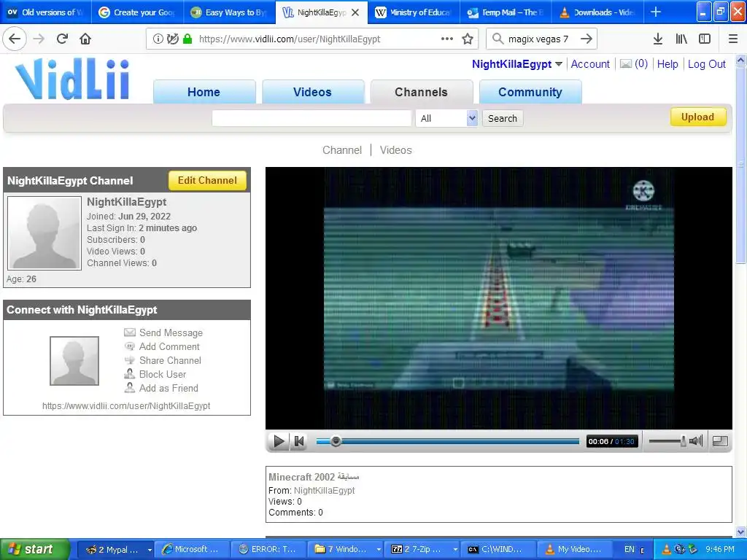Viewport: 747px width, 560px height.
Task: Open the Channel link below search bar
Action: click(x=342, y=150)
